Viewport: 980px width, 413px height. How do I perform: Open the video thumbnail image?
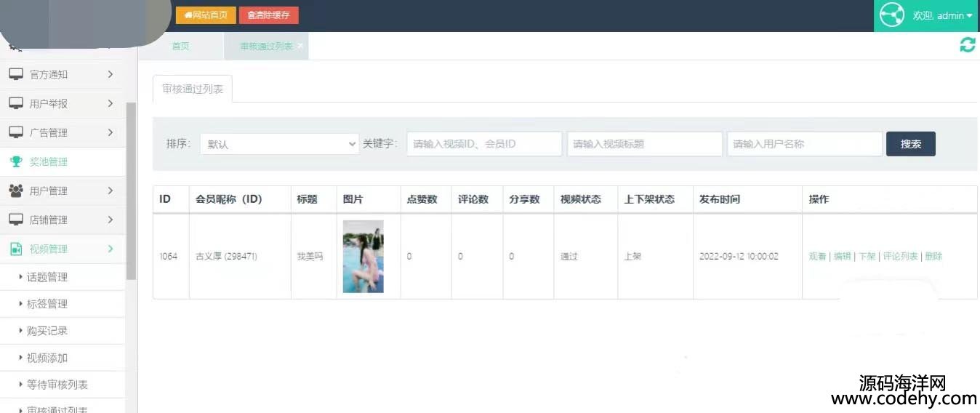(363, 257)
